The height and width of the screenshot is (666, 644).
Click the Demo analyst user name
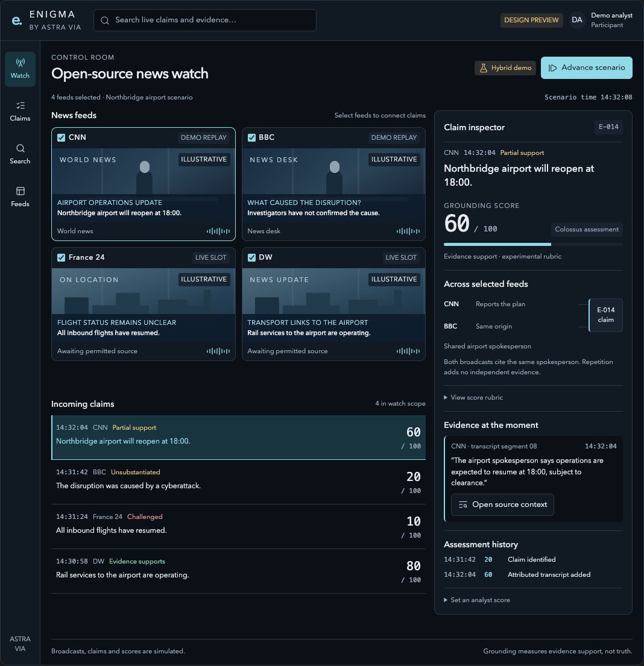pyautogui.click(x=611, y=15)
